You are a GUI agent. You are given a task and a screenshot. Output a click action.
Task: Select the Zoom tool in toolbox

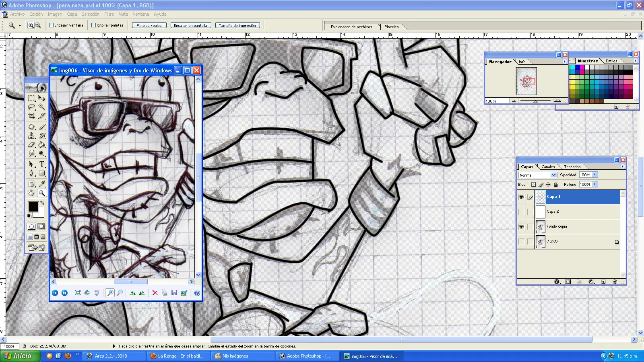coord(42,193)
